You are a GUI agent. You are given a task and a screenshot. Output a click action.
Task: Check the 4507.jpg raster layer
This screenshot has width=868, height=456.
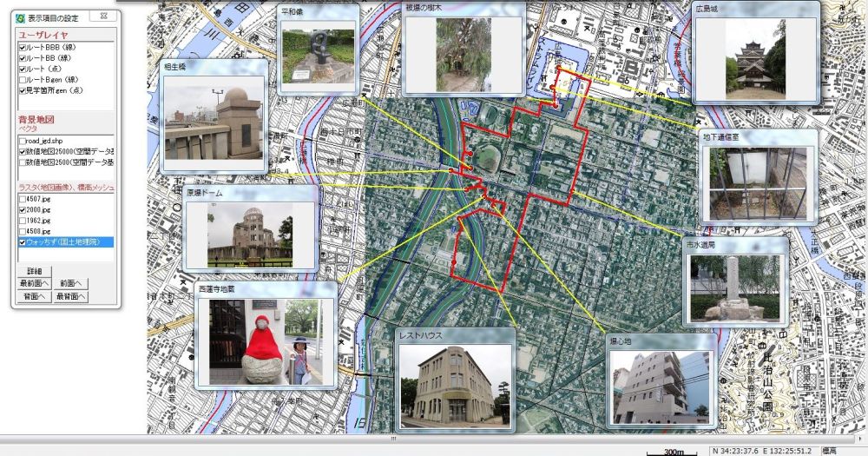coord(23,199)
